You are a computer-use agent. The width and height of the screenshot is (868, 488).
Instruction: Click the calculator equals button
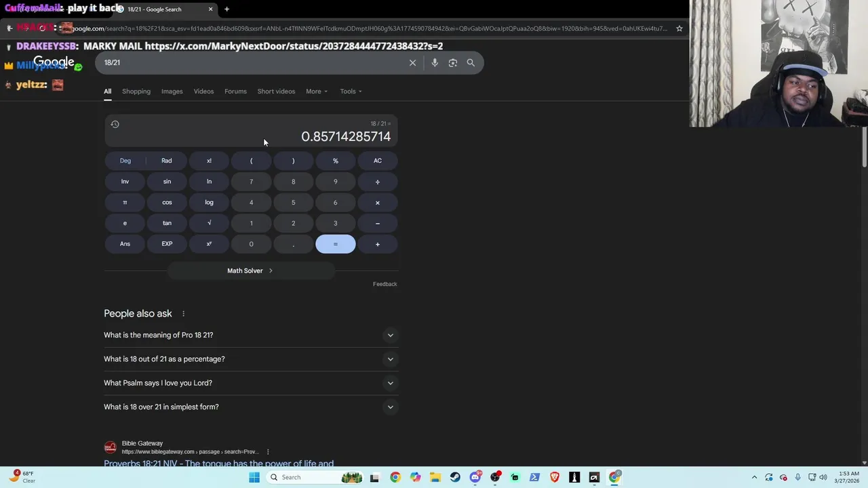point(335,244)
